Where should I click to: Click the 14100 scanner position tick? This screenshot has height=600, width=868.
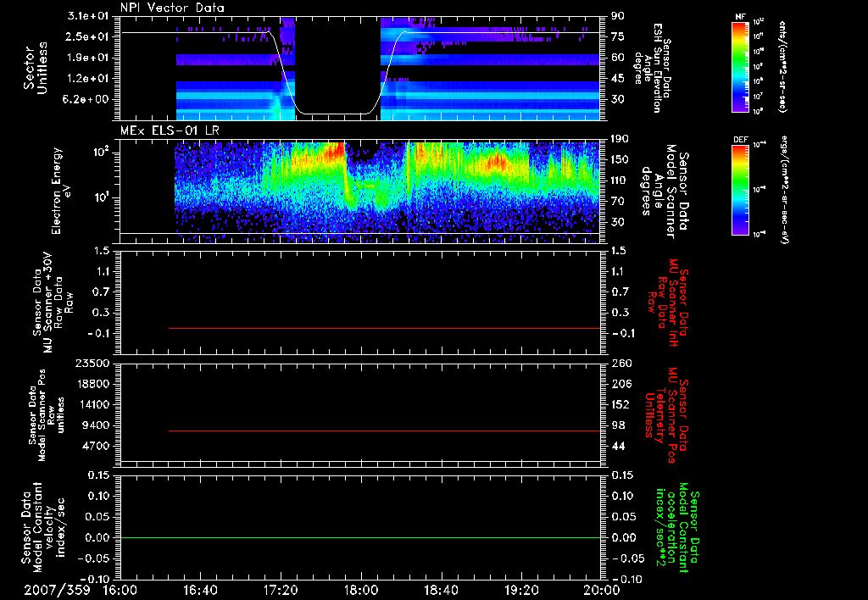coord(93,404)
